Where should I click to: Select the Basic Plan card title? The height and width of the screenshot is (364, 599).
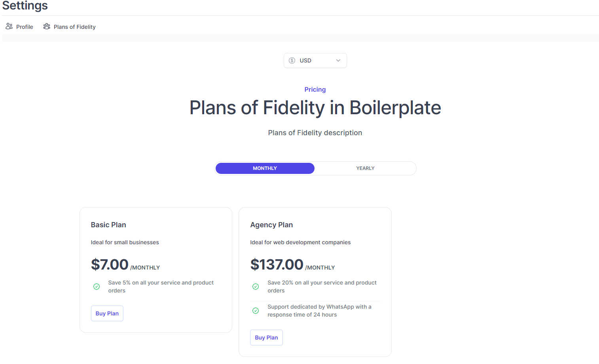click(108, 225)
